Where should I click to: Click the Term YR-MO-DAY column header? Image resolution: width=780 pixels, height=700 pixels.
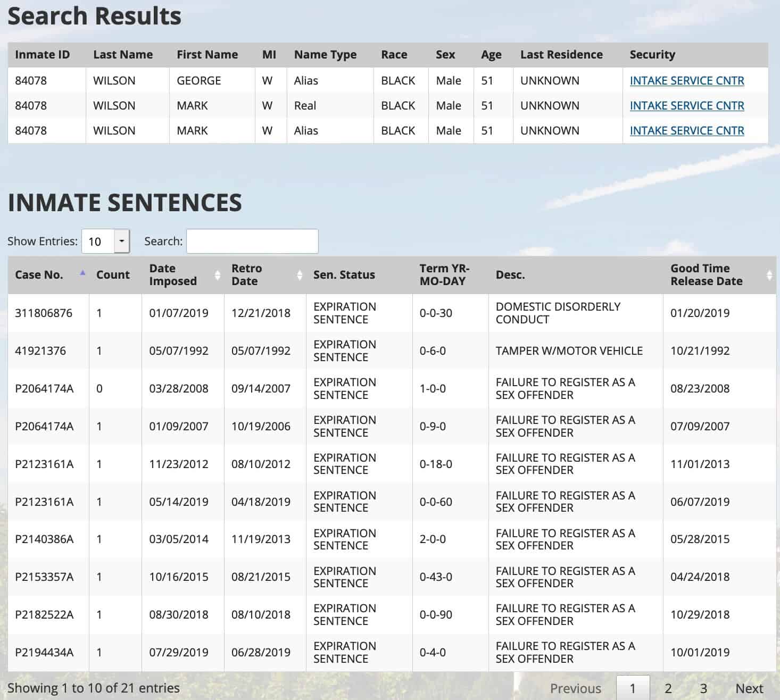point(444,275)
